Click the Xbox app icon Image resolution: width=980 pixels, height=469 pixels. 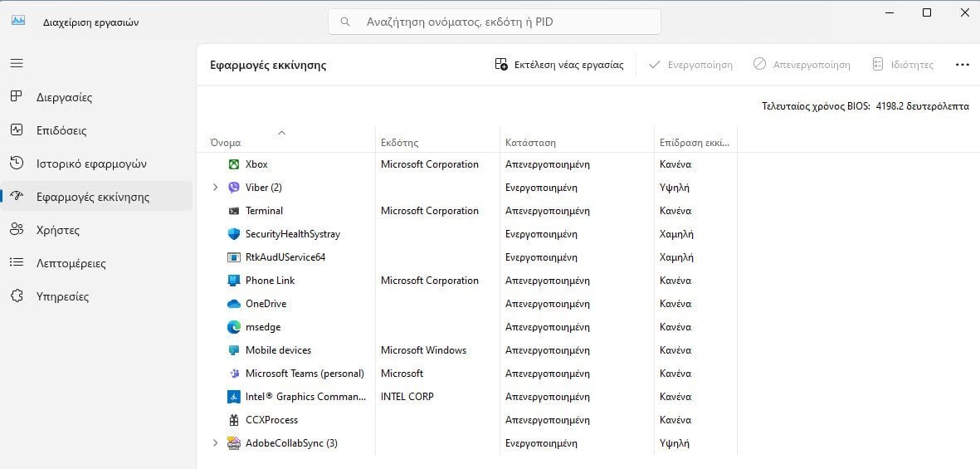(x=234, y=164)
